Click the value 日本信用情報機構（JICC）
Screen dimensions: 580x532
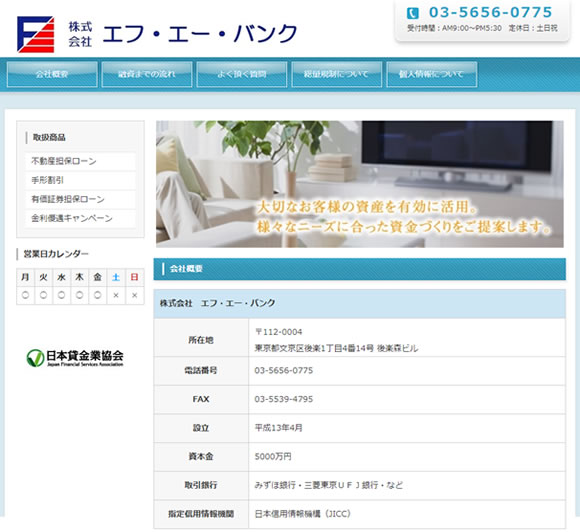[x=303, y=514]
